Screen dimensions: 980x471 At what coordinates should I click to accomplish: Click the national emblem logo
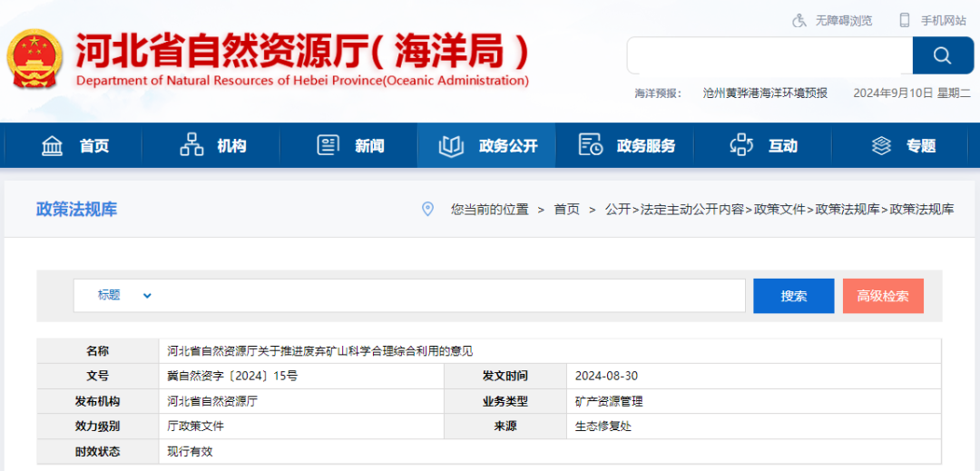[x=35, y=59]
